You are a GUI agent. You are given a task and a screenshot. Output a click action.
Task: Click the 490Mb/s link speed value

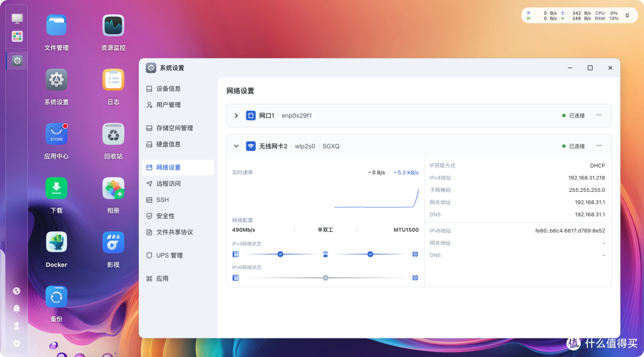(243, 230)
